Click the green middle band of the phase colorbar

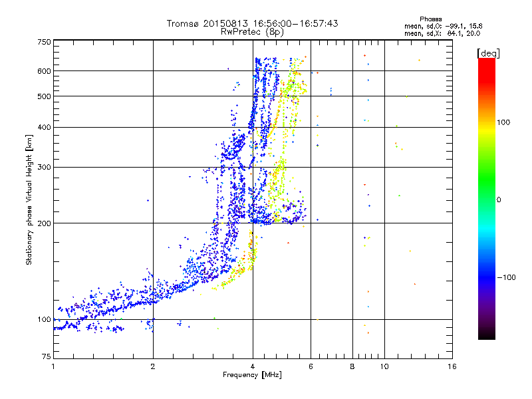pos(487,180)
